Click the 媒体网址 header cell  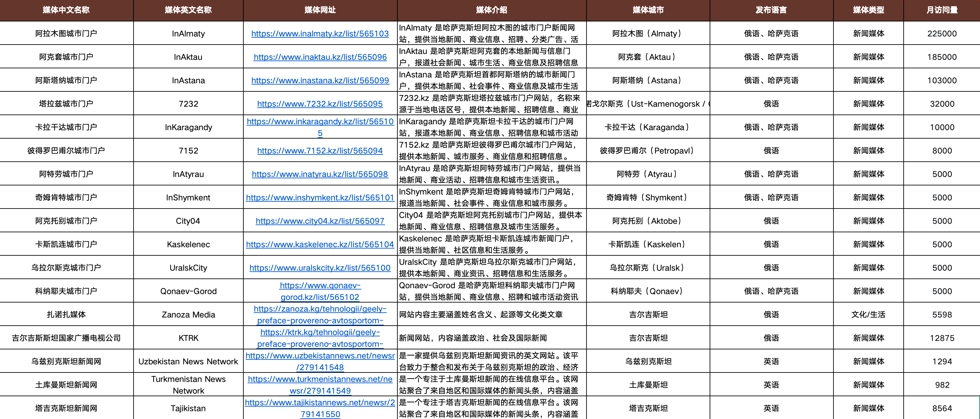pyautogui.click(x=320, y=10)
